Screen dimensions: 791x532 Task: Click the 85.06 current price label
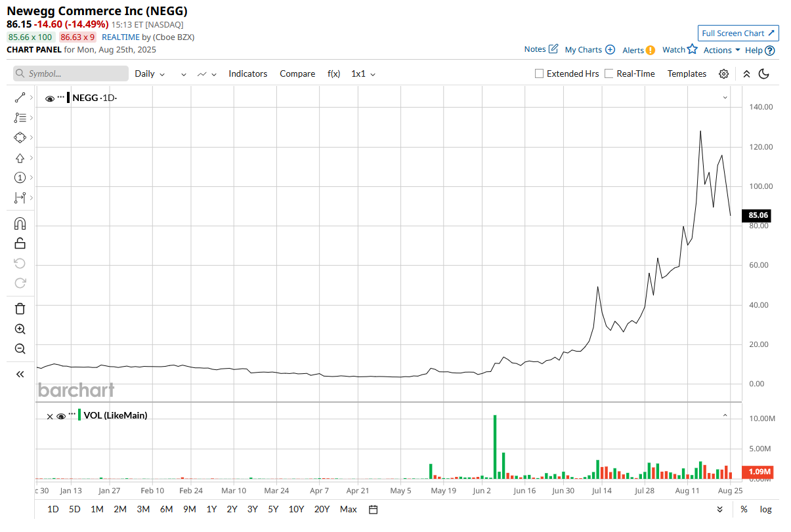pos(758,215)
